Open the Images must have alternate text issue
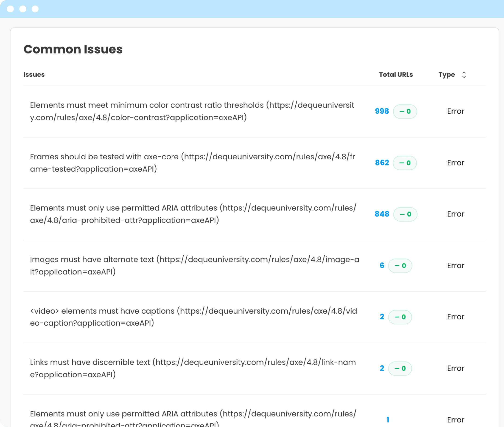The width and height of the screenshot is (504, 427). coord(195,266)
